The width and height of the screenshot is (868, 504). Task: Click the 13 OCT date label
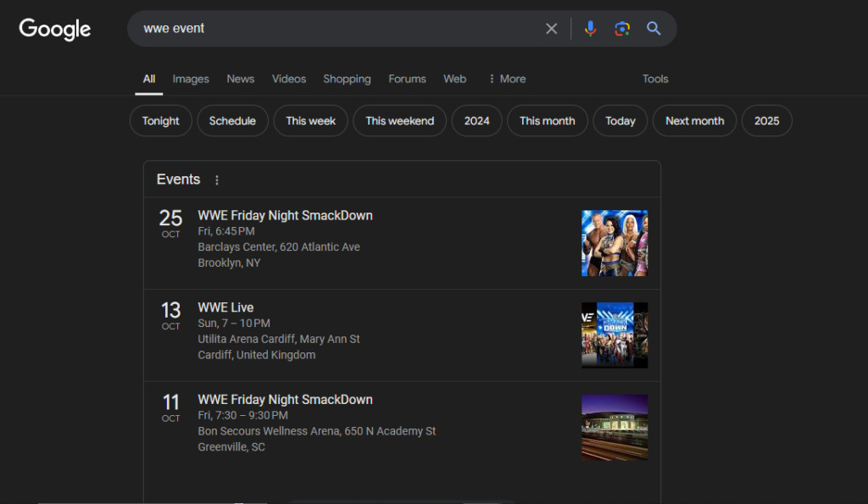tap(170, 315)
